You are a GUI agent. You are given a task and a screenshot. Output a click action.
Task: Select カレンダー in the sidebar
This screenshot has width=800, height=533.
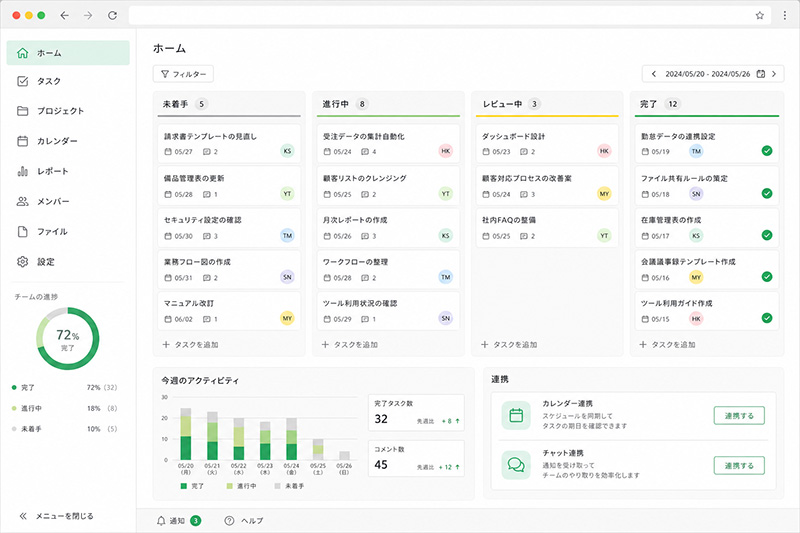click(x=68, y=141)
